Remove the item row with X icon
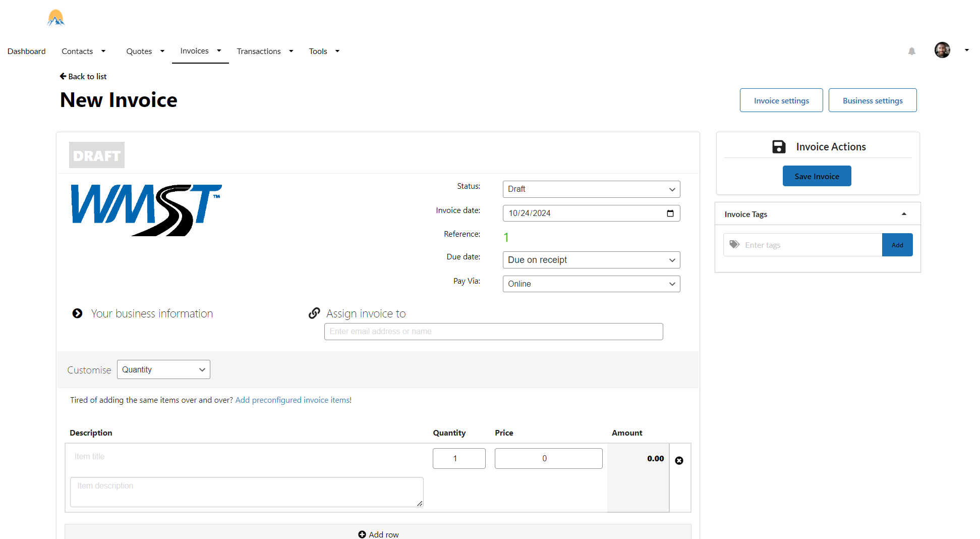This screenshot has width=980, height=539. tap(679, 460)
